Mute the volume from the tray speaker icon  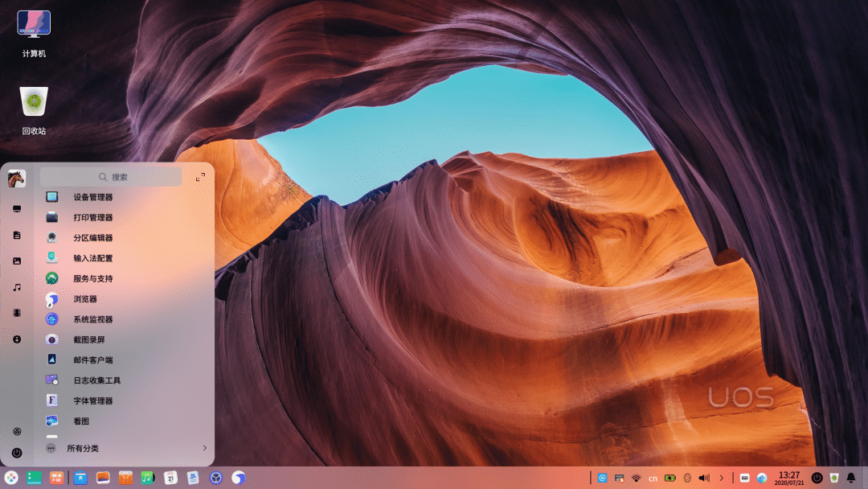click(704, 478)
